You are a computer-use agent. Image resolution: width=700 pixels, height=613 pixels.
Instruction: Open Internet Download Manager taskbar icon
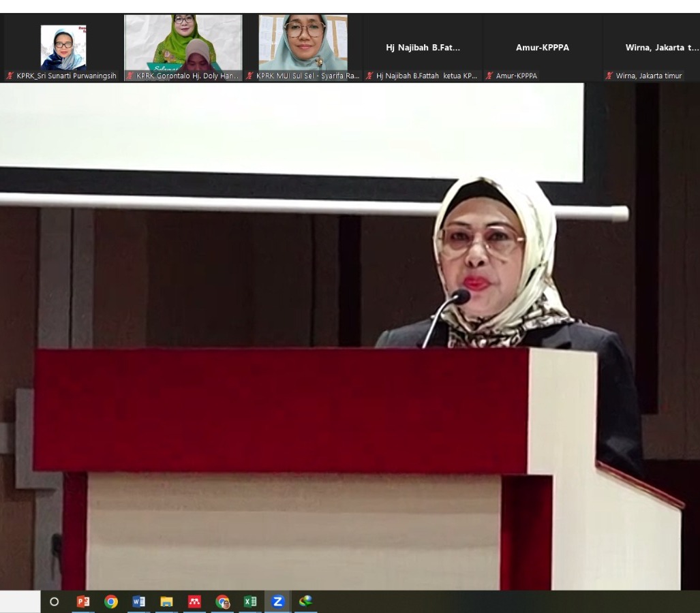tap(305, 601)
